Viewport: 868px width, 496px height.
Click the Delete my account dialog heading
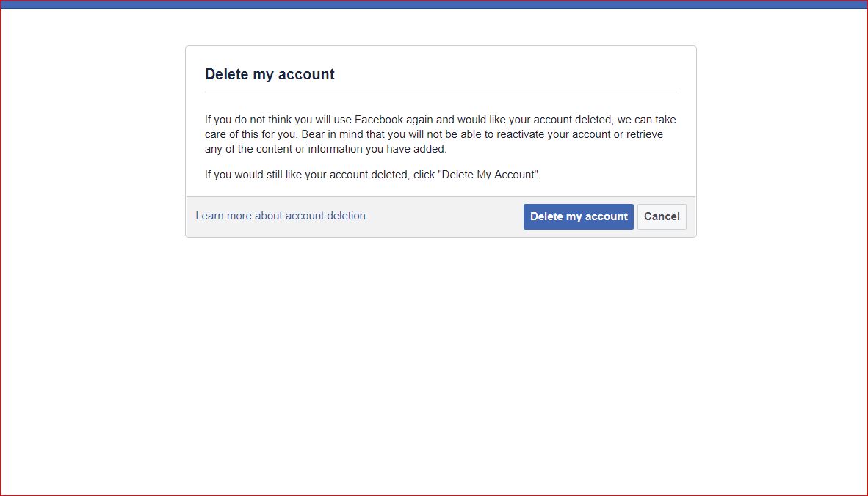pos(270,74)
